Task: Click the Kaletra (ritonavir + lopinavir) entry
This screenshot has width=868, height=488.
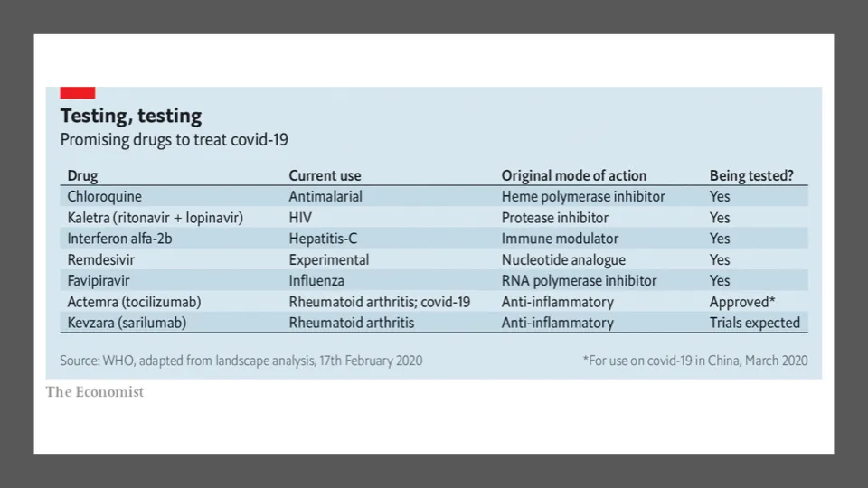Action: coord(155,218)
